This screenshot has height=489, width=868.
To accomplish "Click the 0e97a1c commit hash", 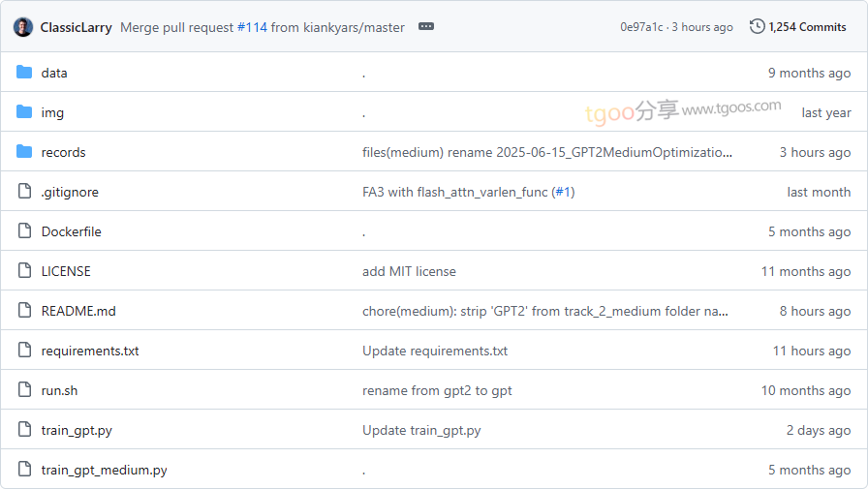I will coord(641,27).
